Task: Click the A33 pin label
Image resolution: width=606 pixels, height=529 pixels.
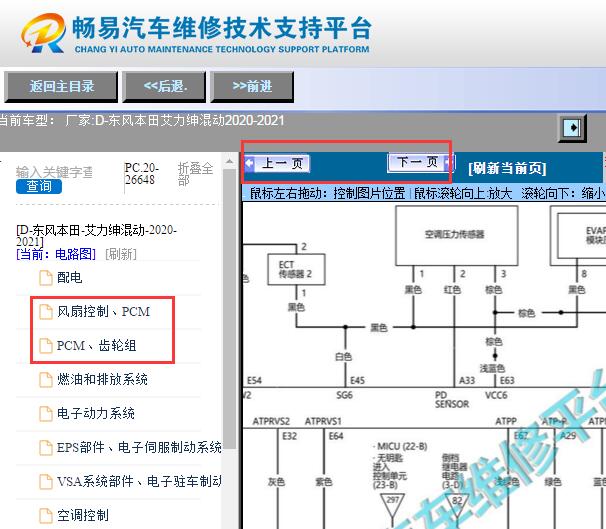Action: pos(466,381)
